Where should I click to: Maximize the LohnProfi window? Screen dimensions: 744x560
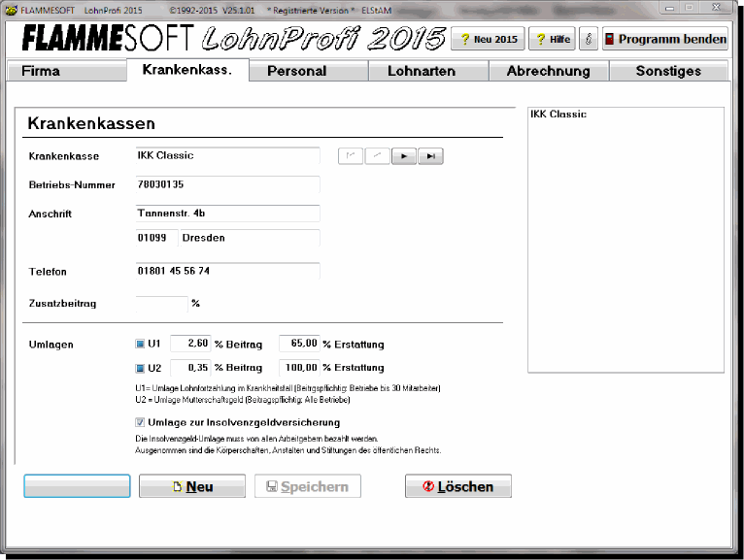click(x=689, y=8)
